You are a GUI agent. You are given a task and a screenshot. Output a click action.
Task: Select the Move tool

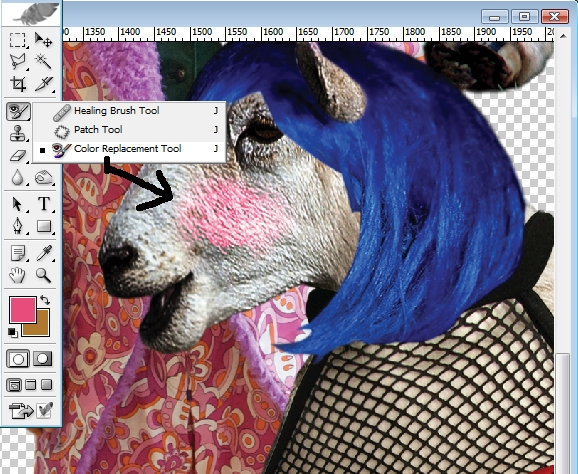coord(43,40)
